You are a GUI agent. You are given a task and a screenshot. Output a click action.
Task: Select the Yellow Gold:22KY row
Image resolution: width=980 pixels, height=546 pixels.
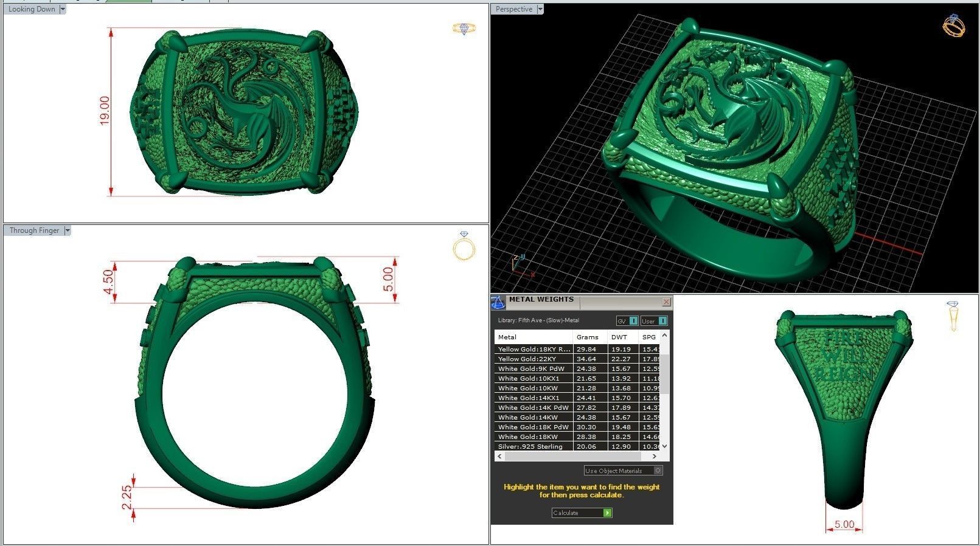(x=577, y=359)
